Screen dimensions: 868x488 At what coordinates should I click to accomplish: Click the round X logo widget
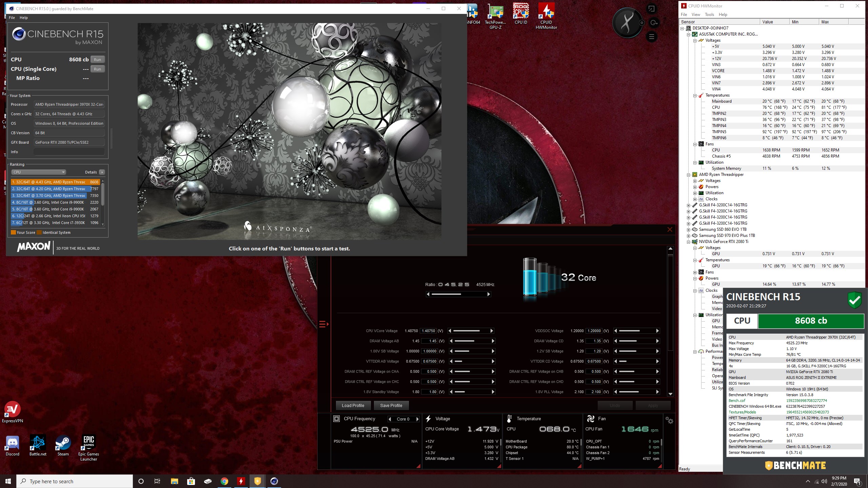[627, 23]
